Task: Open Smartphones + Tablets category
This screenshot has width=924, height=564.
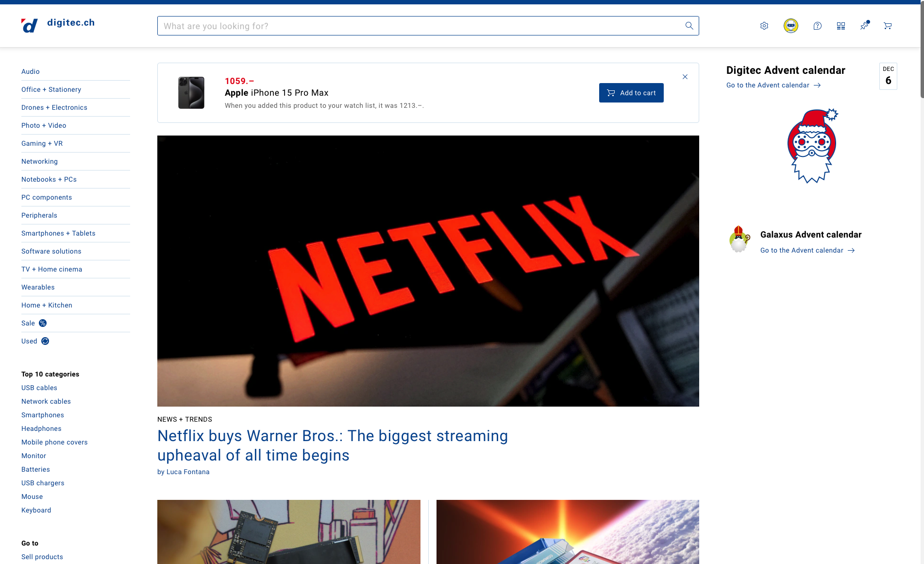Action: tap(58, 233)
